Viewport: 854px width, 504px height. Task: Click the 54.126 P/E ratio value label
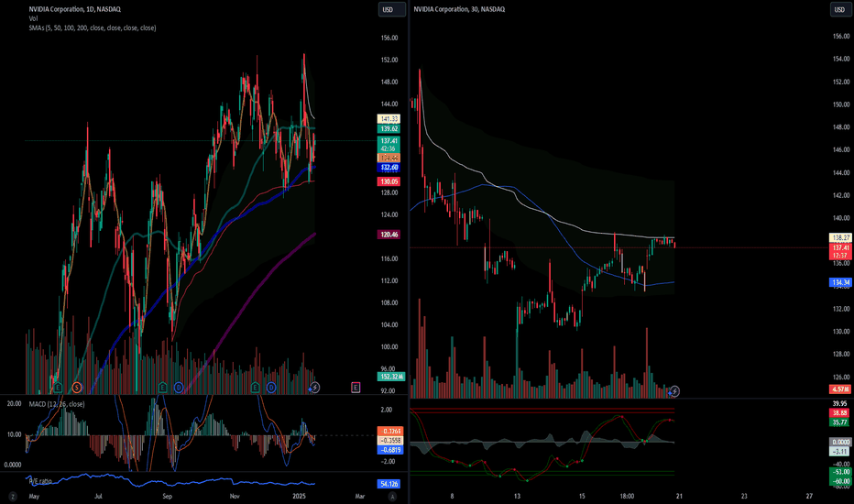pos(389,484)
